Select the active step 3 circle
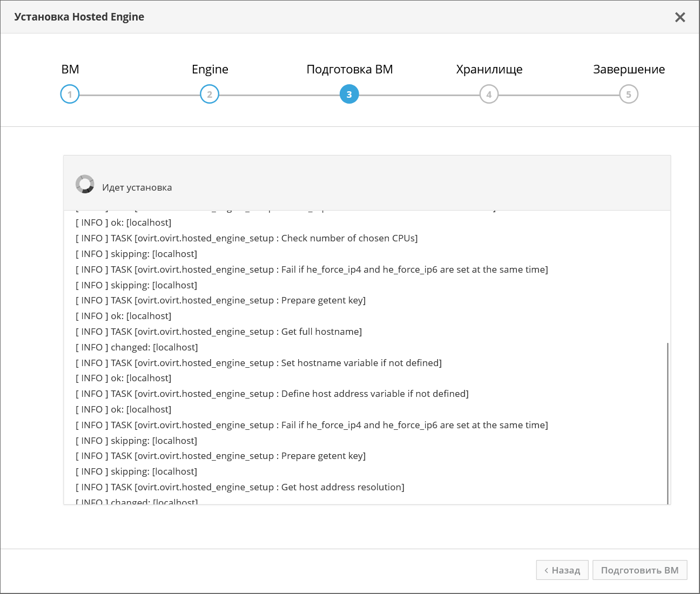 (x=349, y=94)
